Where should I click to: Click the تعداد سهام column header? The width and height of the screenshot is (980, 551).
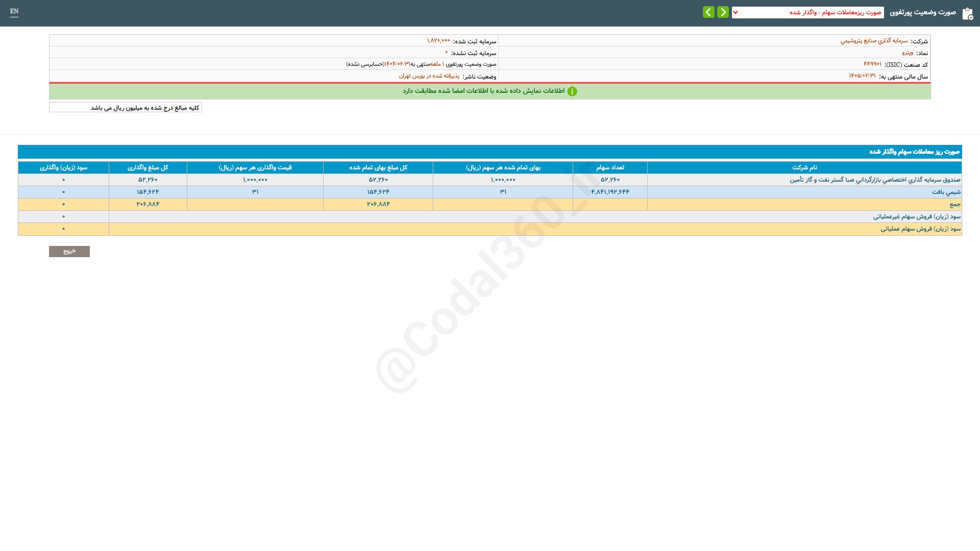pyautogui.click(x=610, y=167)
